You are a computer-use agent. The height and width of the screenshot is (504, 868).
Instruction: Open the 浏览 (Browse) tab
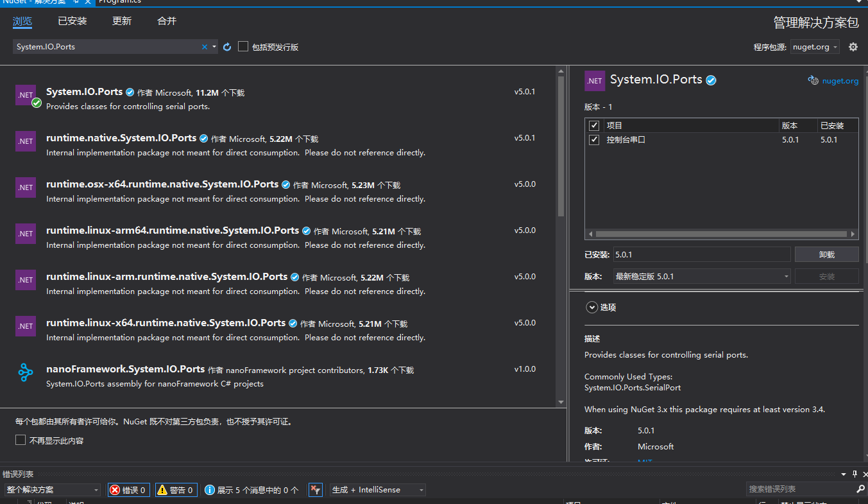click(22, 21)
